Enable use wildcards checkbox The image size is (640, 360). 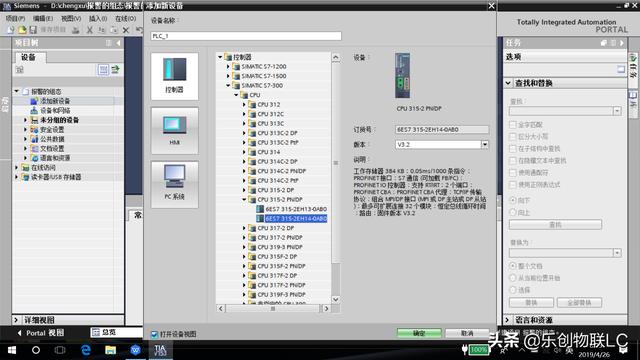click(513, 173)
